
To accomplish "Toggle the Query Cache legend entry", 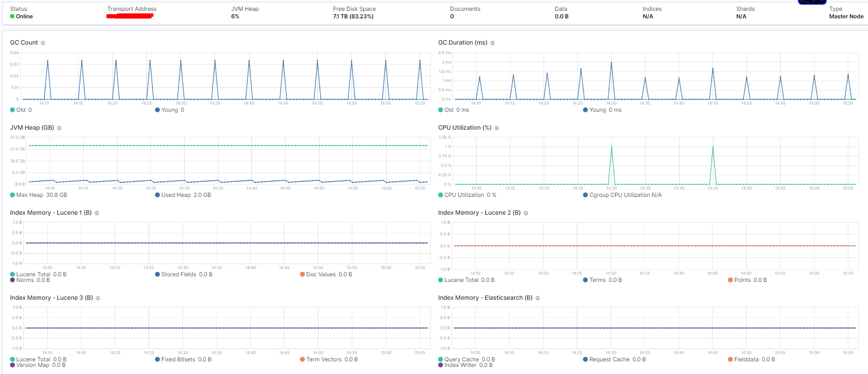I will [x=467, y=359].
